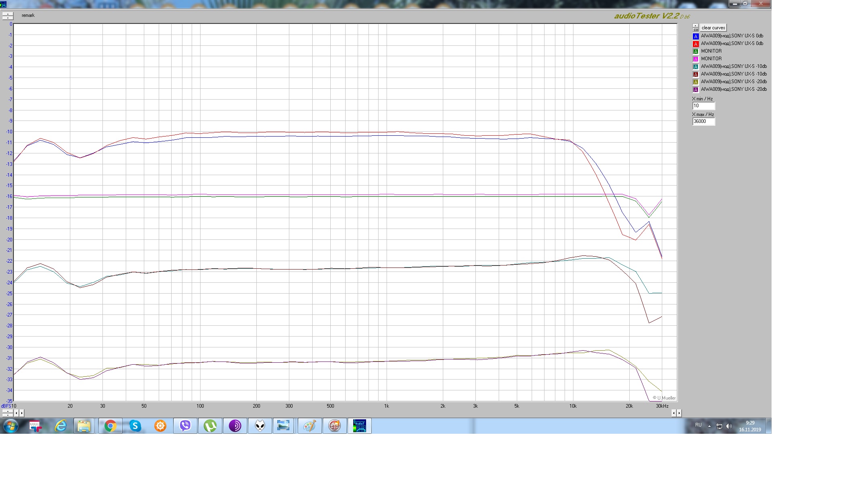This screenshot has height=488, width=868.
Task: Click the bottom-left left arrow by dBFS
Action: tap(16, 413)
